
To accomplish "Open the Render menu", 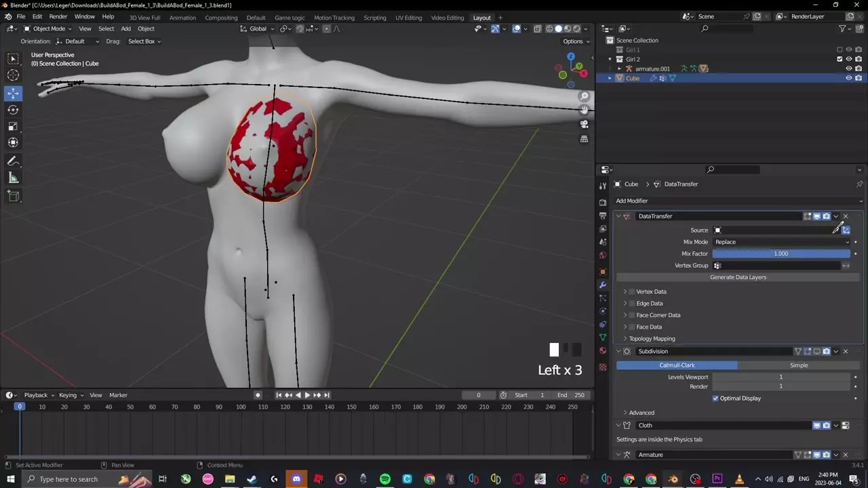I will tap(58, 16).
